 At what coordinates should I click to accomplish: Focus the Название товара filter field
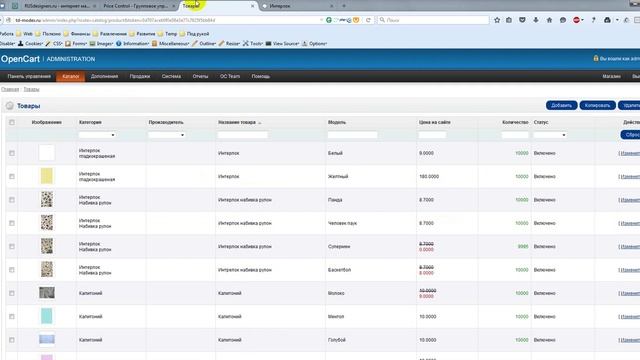(243, 135)
